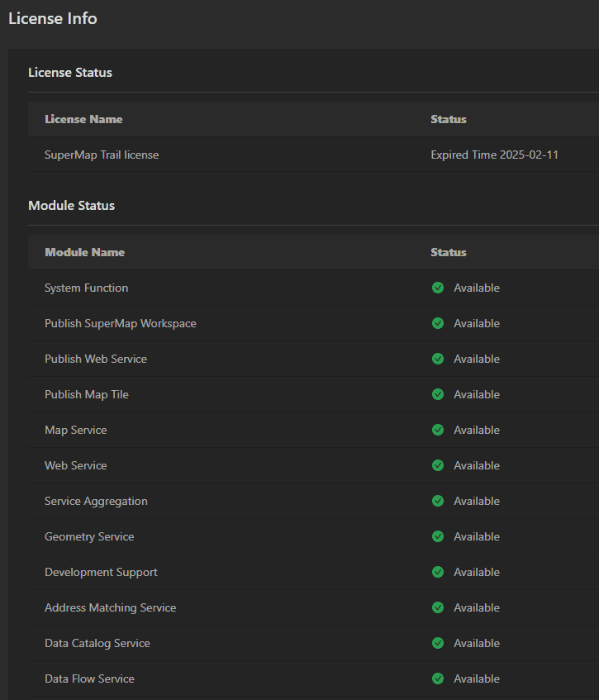Viewport: 599px width, 700px height.
Task: Click the Address Matching Service check icon
Action: tap(438, 607)
